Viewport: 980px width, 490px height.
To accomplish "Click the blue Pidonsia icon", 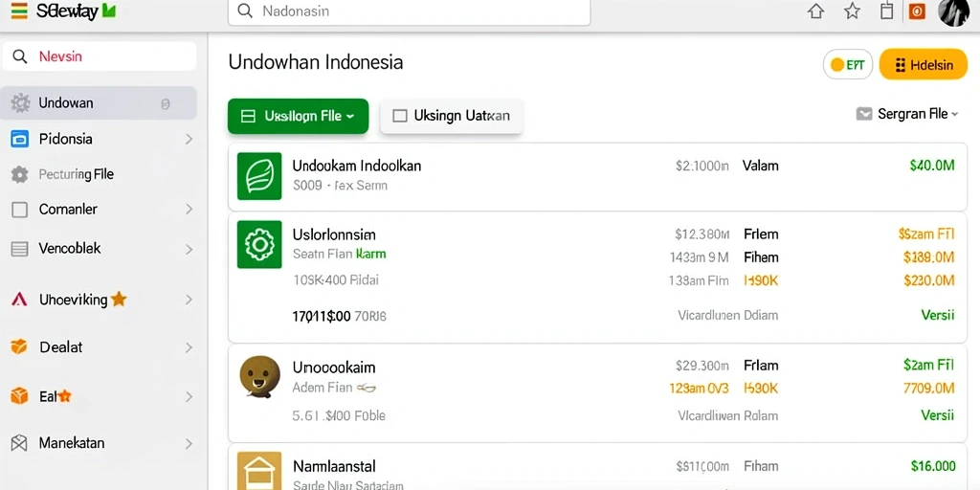I will coord(20,139).
